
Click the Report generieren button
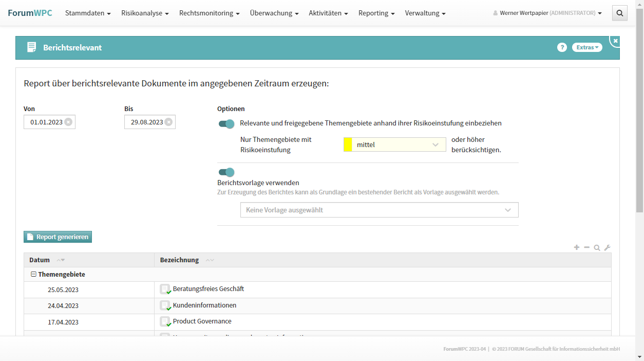pyautogui.click(x=58, y=237)
